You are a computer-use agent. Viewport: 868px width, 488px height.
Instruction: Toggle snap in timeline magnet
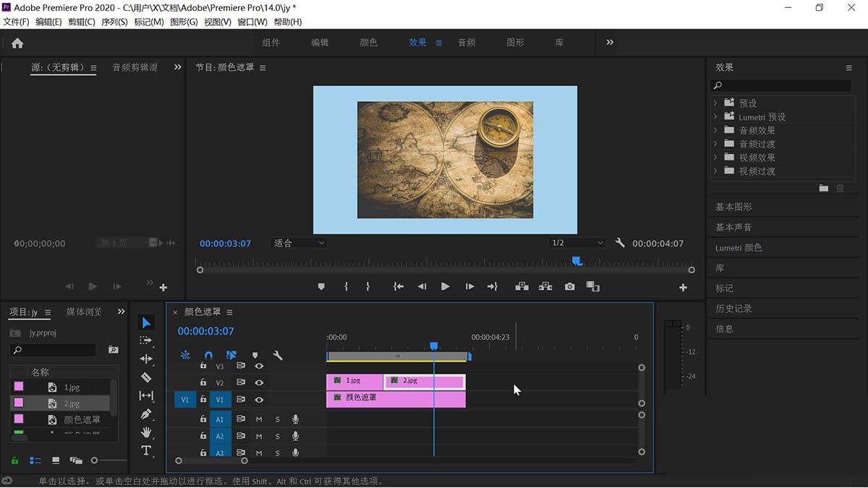(x=208, y=355)
